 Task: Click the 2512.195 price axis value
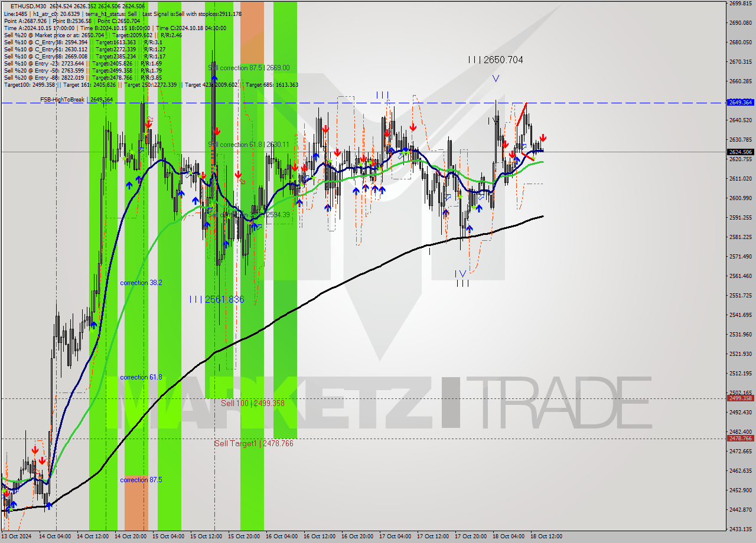[x=741, y=374]
